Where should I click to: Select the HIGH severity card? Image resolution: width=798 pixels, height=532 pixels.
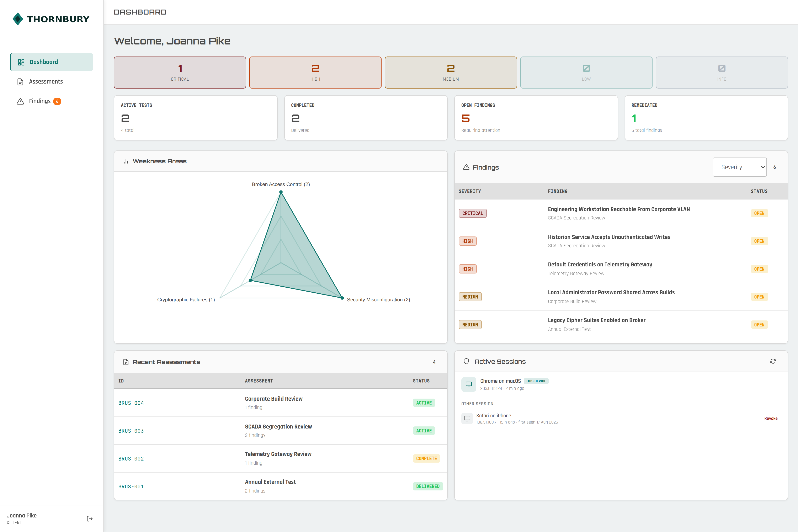click(315, 73)
